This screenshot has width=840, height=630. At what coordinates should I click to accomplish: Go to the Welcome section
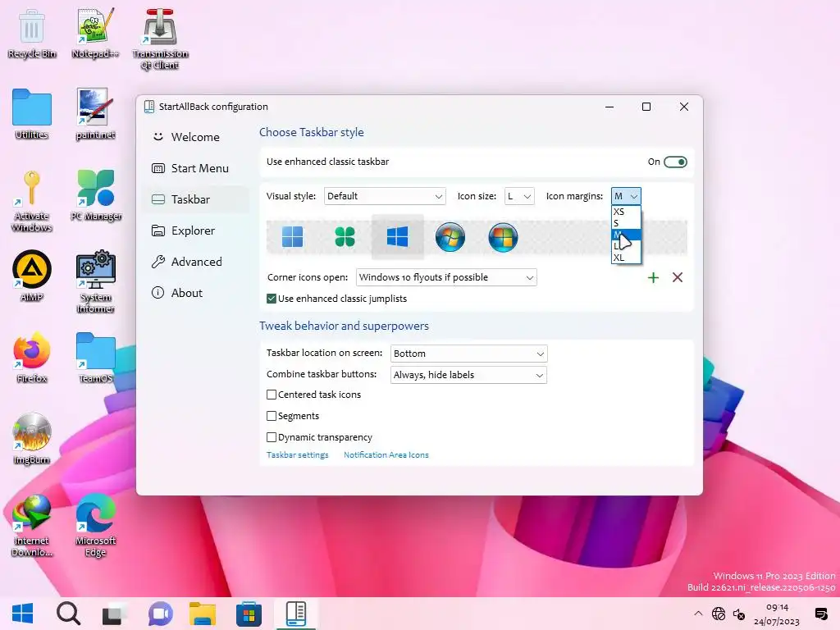tap(195, 137)
